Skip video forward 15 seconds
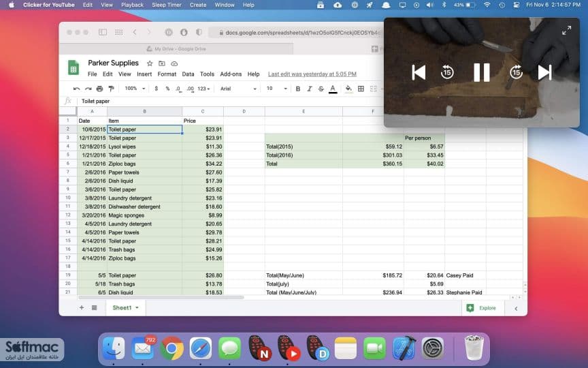Image resolution: width=588 pixels, height=368 pixels. click(516, 72)
